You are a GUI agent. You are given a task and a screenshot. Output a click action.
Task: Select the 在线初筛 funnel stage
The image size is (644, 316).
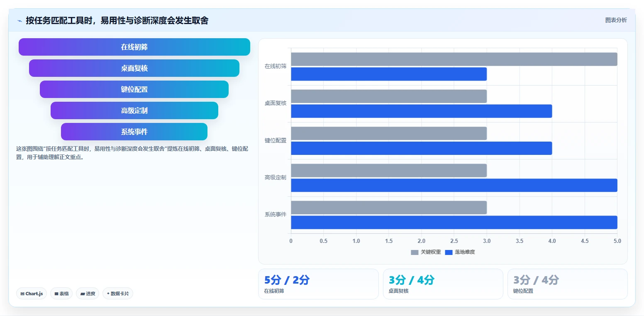[134, 47]
